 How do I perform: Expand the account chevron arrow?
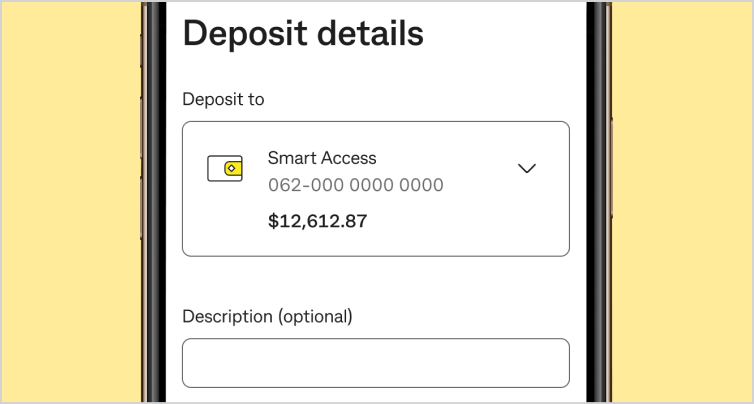coord(527,168)
